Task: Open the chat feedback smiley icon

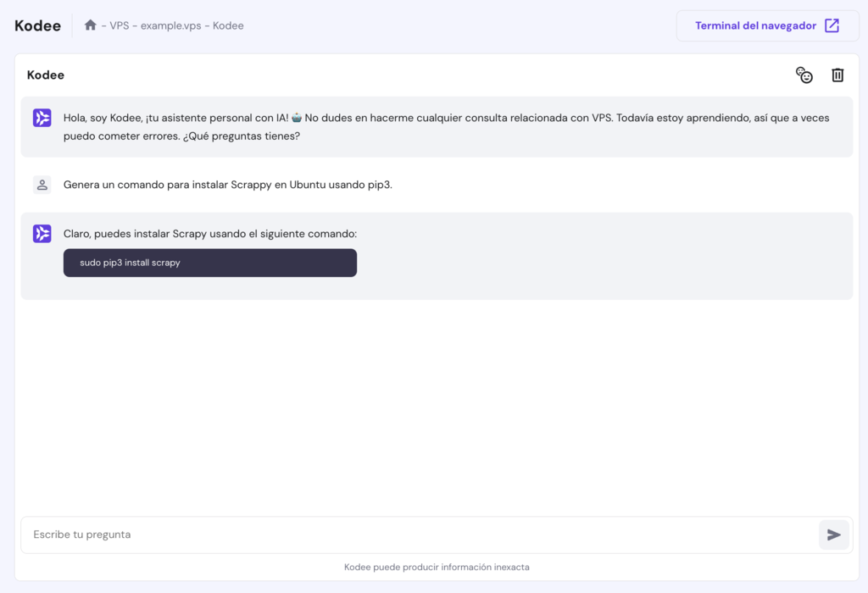Action: pos(804,75)
